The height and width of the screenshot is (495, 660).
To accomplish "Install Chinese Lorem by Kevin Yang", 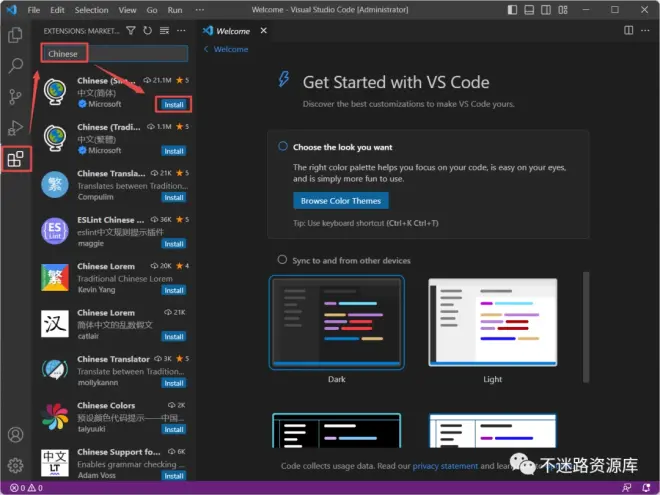I will click(x=174, y=290).
